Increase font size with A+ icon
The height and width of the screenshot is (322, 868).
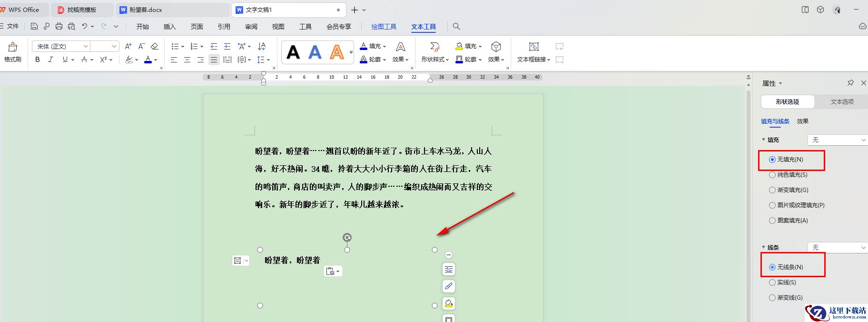[x=128, y=46]
